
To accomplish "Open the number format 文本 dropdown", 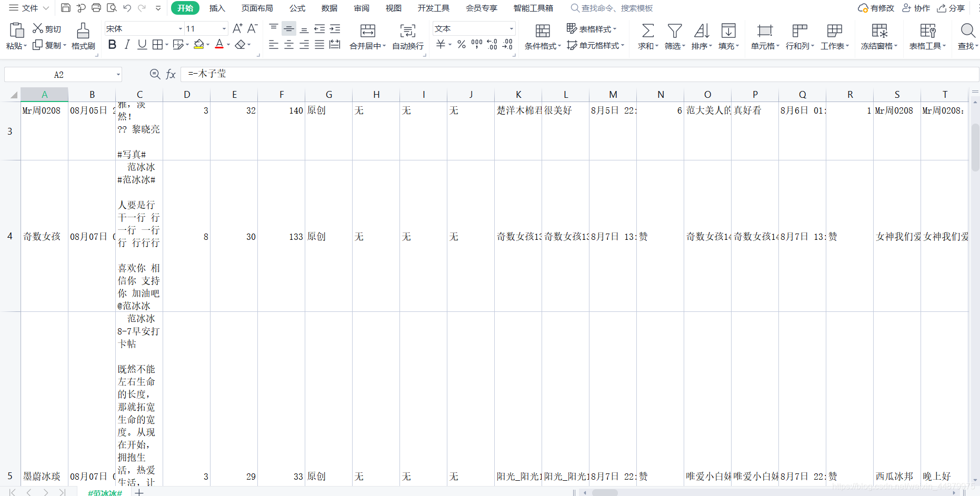I will coord(511,28).
